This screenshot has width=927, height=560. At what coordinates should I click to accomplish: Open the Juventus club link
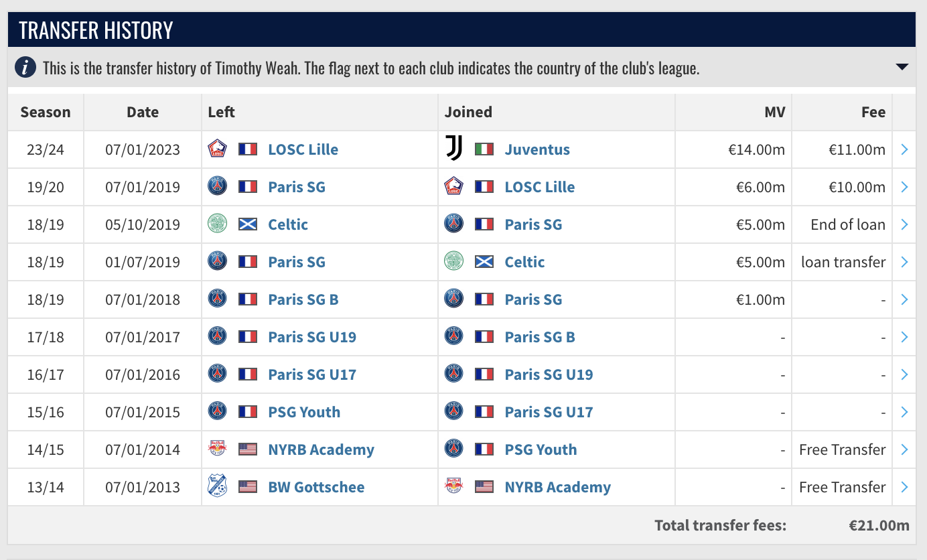pyautogui.click(x=537, y=149)
